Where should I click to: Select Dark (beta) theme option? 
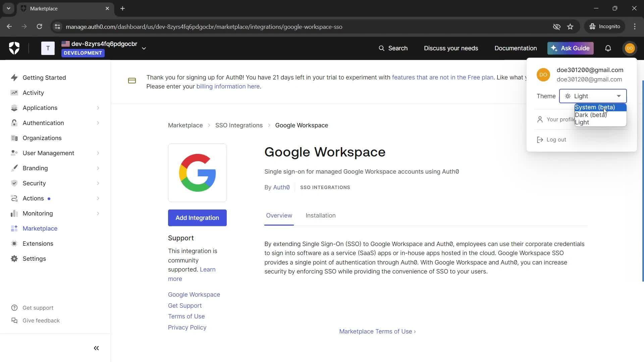tap(600, 115)
